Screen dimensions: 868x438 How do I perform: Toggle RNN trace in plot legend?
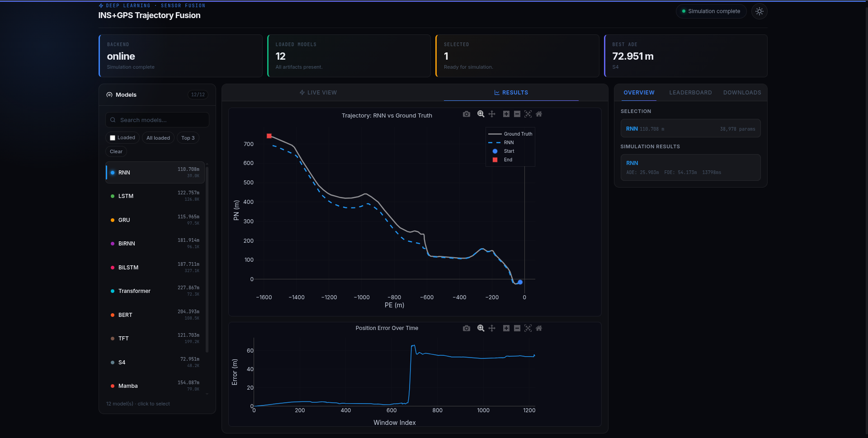(510, 142)
